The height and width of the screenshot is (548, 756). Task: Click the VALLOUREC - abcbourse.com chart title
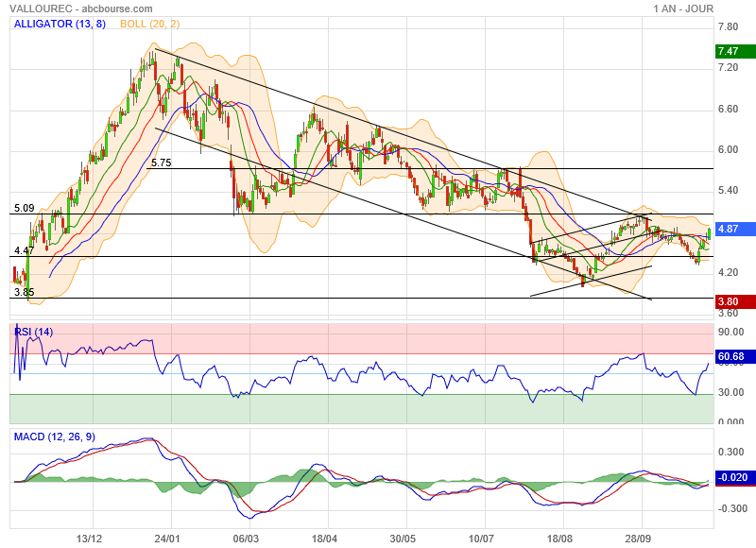pos(81,9)
